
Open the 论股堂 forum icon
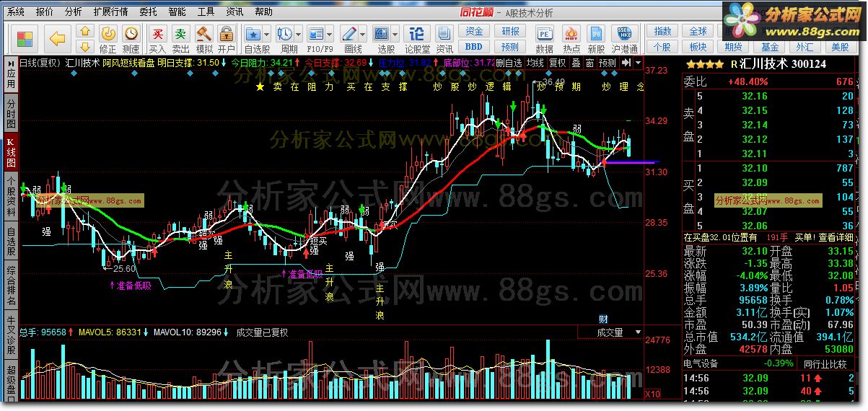pos(416,33)
